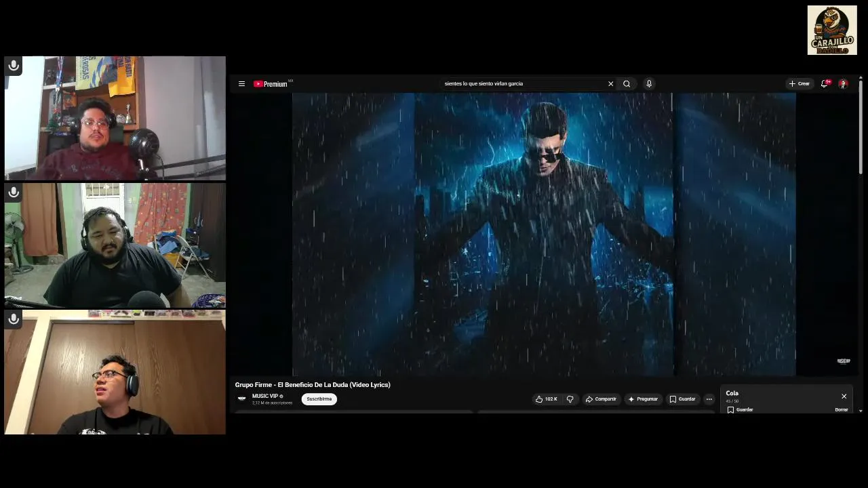This screenshot has width=868, height=488.
Task: Click the magnifier search button
Action: point(627,84)
